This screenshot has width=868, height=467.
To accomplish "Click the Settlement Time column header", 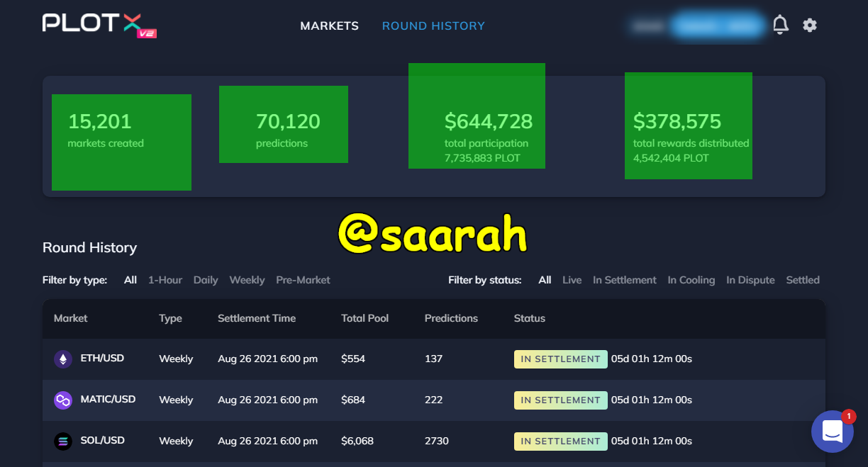I will point(257,318).
